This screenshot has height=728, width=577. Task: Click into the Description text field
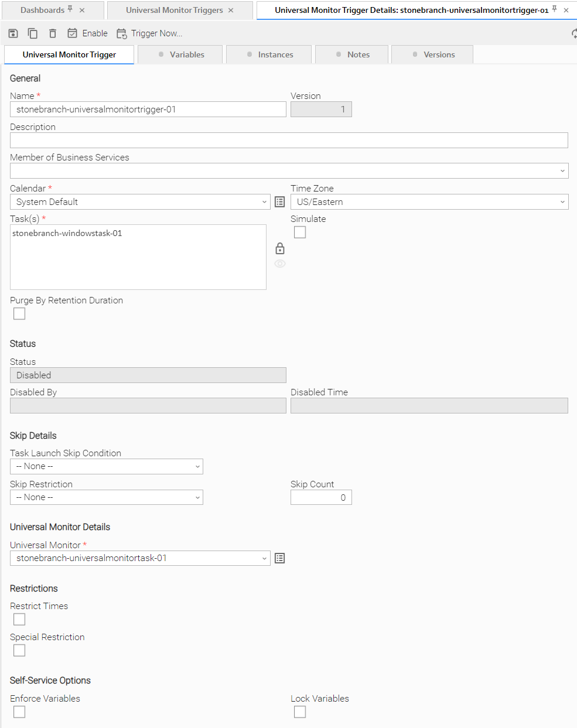288,140
